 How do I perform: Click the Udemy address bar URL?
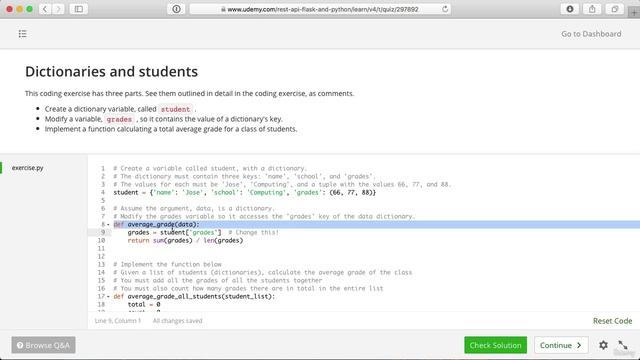pyautogui.click(x=320, y=9)
